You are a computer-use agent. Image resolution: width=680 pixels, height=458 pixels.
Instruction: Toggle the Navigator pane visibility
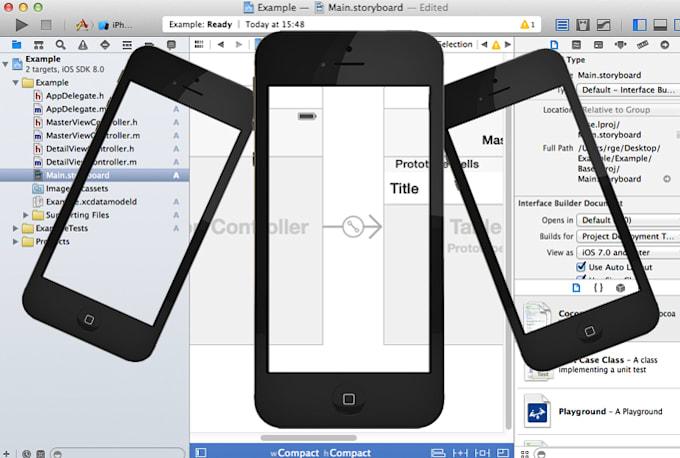[x=640, y=25]
